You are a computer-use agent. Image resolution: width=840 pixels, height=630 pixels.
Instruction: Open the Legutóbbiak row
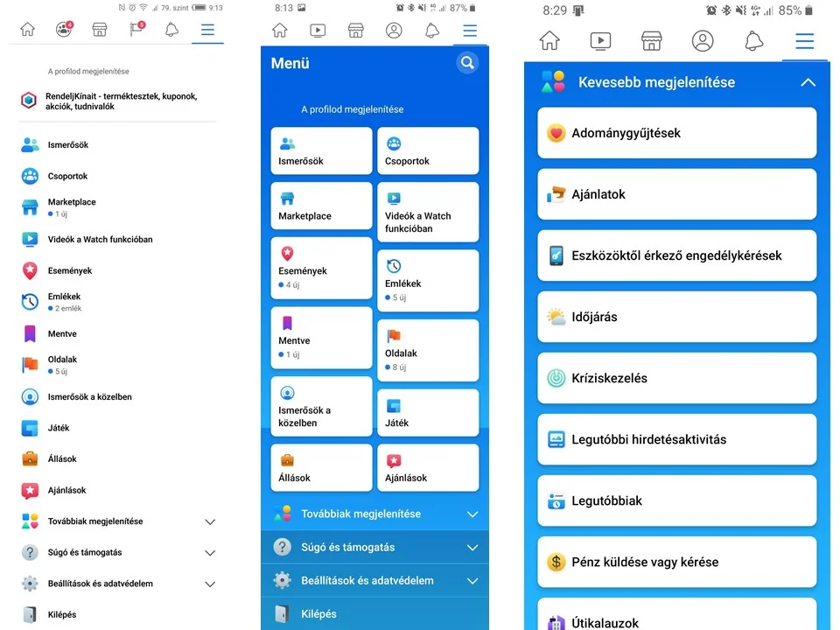tap(676, 500)
